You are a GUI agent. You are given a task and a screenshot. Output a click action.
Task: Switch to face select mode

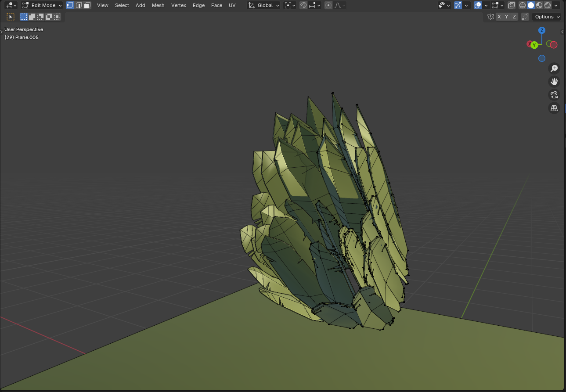pos(87,5)
